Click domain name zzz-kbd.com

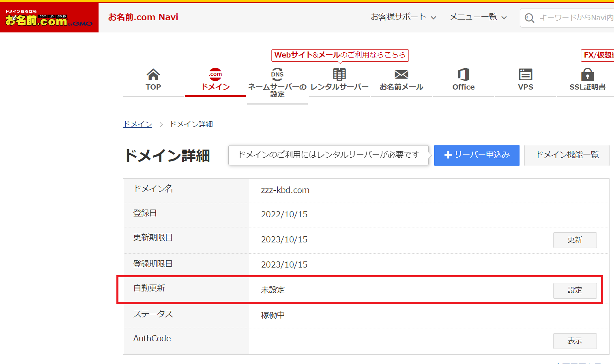point(285,190)
